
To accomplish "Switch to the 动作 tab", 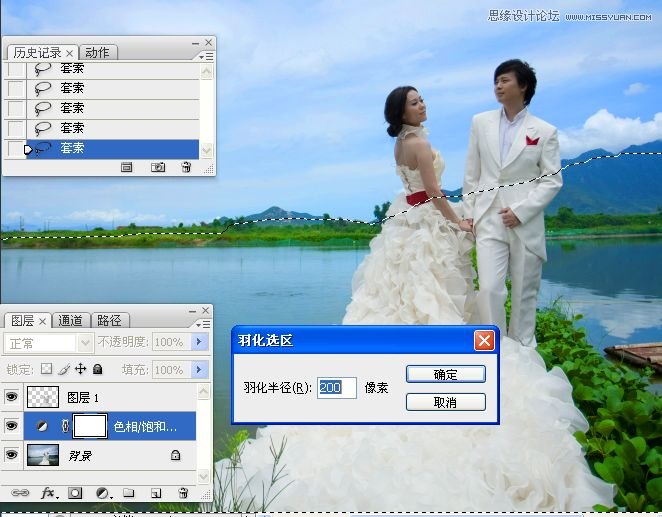I will pyautogui.click(x=97, y=53).
